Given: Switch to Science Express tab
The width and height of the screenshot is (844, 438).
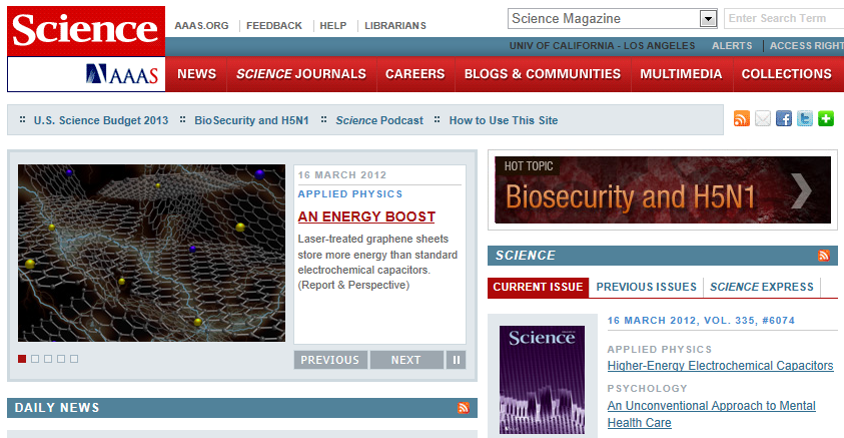Looking at the screenshot, I should 762,287.
